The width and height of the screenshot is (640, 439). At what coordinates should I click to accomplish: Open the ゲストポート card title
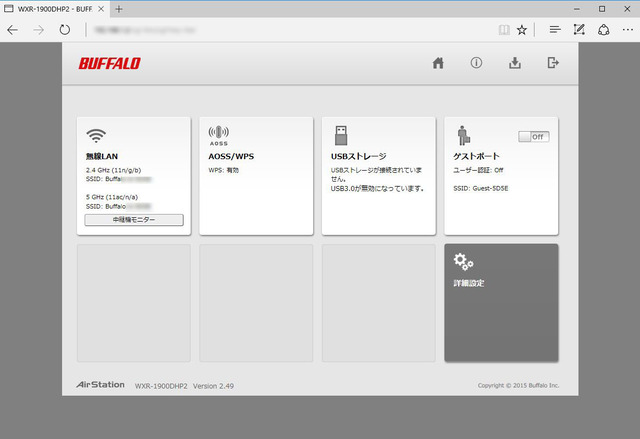coord(476,156)
